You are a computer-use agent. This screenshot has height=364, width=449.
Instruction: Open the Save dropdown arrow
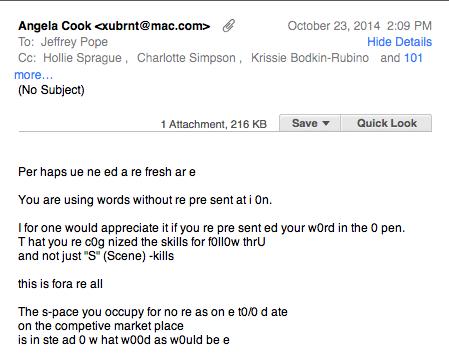click(x=326, y=123)
